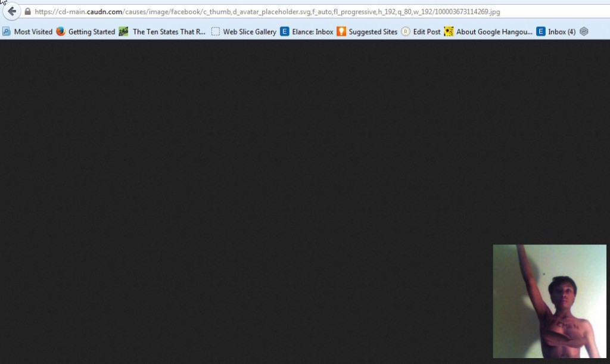Click the stacked layers icon after Inbox (4)
The width and height of the screenshot is (610, 364).
[x=584, y=32]
